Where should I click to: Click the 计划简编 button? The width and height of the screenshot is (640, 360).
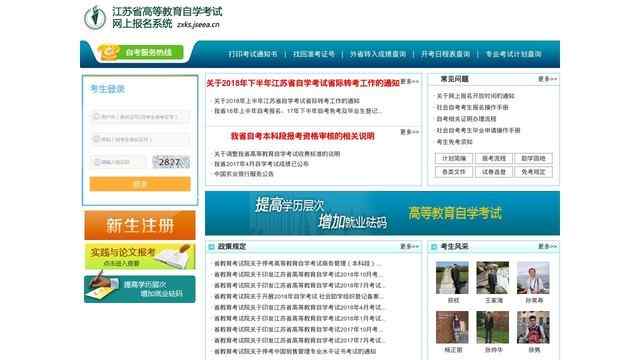pos(454,158)
